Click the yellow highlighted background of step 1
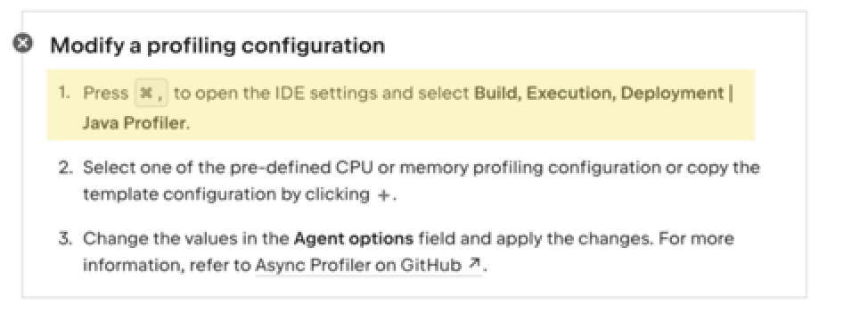This screenshot has width=868, height=330. point(401,104)
